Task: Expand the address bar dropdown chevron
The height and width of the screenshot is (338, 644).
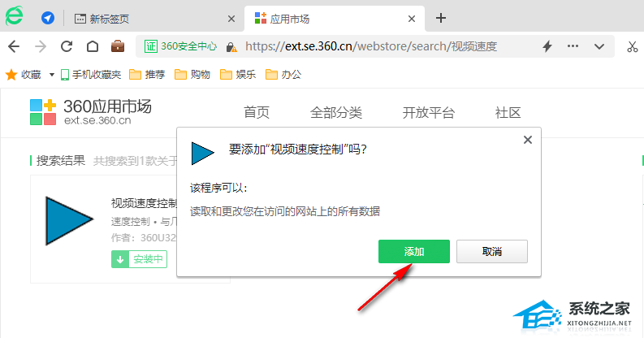Action: tap(599, 46)
